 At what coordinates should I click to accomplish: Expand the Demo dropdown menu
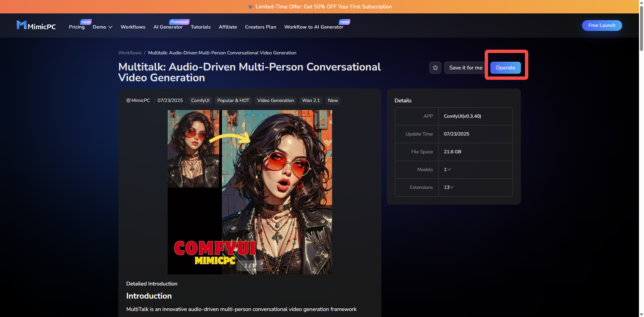(102, 27)
